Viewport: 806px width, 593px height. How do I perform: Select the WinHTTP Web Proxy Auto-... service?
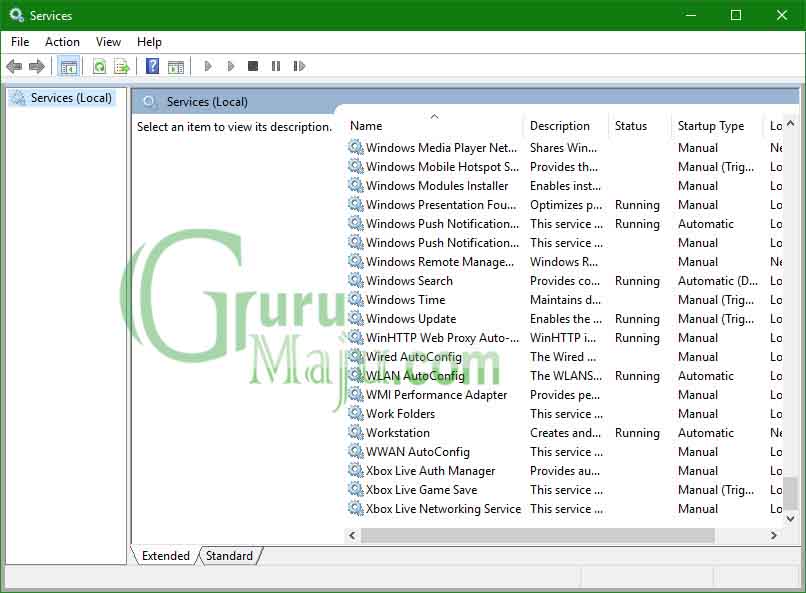[442, 338]
